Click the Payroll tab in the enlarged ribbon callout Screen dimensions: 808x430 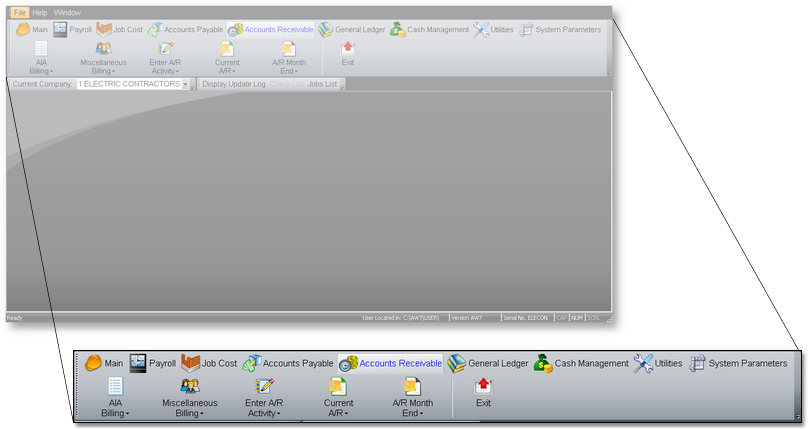[x=153, y=363]
